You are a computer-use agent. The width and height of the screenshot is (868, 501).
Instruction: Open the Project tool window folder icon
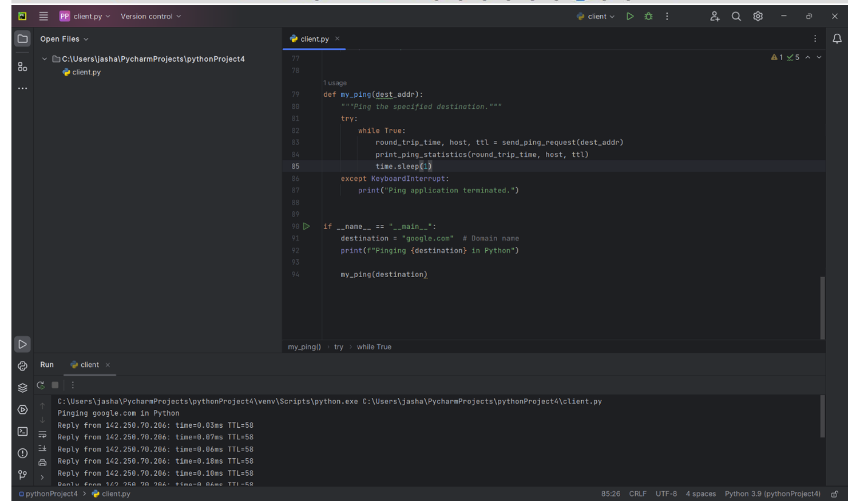tap(22, 39)
